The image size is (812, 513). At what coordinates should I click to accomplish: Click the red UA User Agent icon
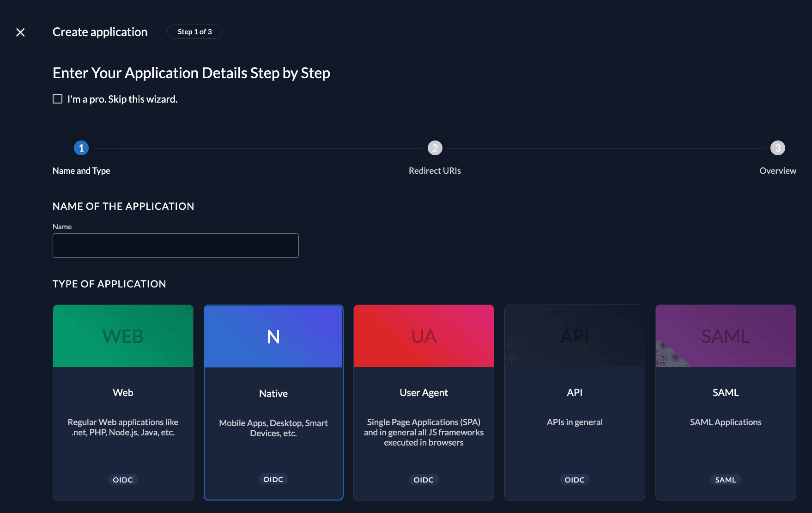(423, 336)
